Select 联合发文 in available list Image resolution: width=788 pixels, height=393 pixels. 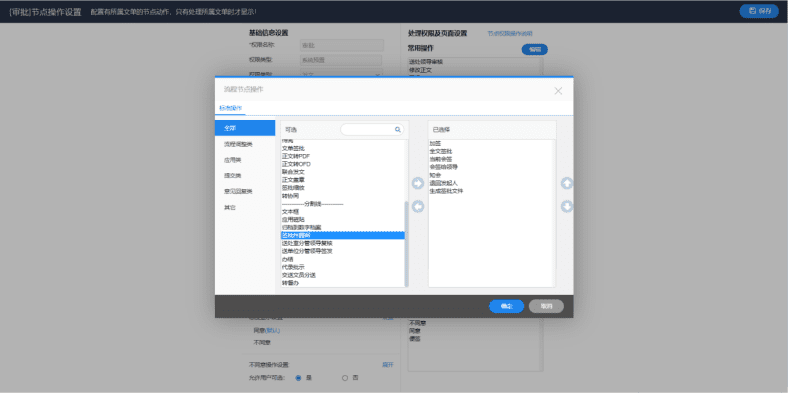342,171
